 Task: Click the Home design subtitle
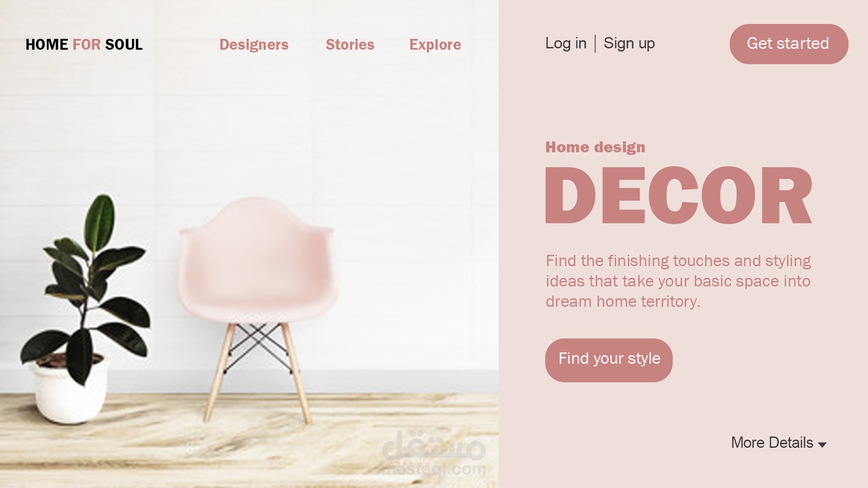coord(595,147)
